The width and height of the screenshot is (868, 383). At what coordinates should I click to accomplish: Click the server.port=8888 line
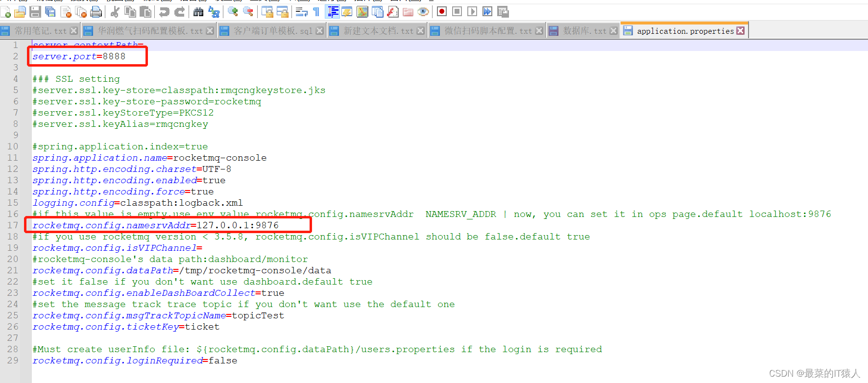79,56
